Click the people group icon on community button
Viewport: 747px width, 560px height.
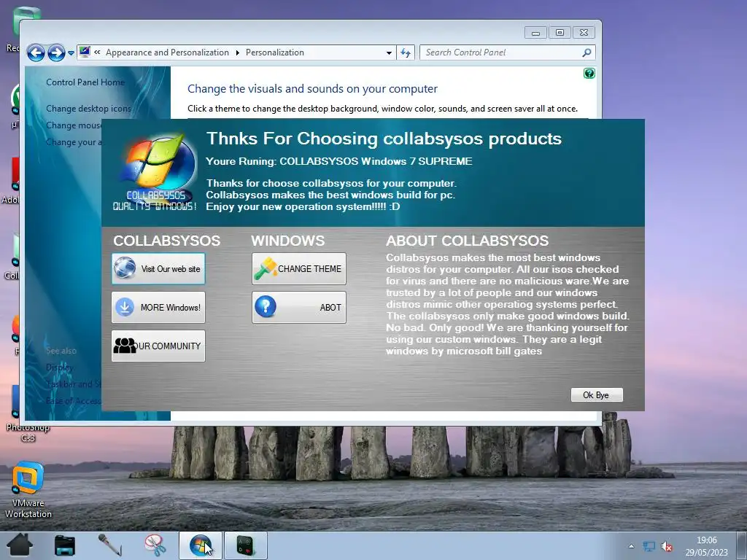click(x=125, y=346)
